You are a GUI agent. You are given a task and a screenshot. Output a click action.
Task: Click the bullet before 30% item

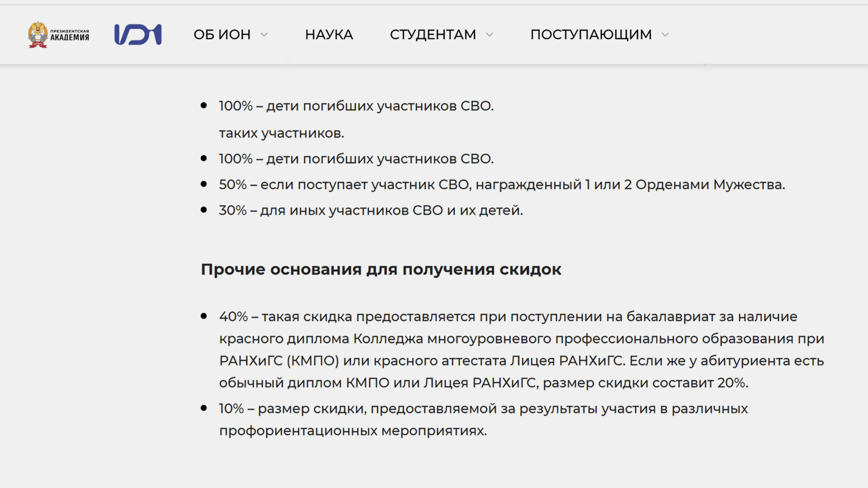(x=204, y=210)
